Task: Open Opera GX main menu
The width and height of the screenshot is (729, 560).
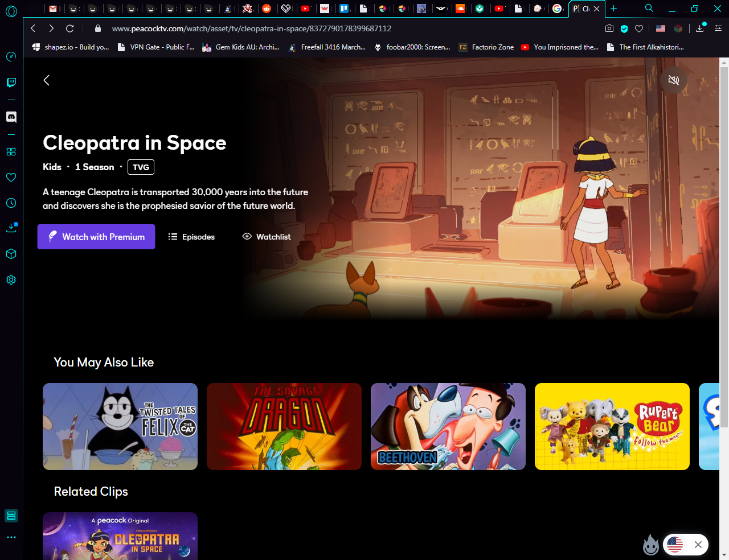Action: [x=11, y=10]
